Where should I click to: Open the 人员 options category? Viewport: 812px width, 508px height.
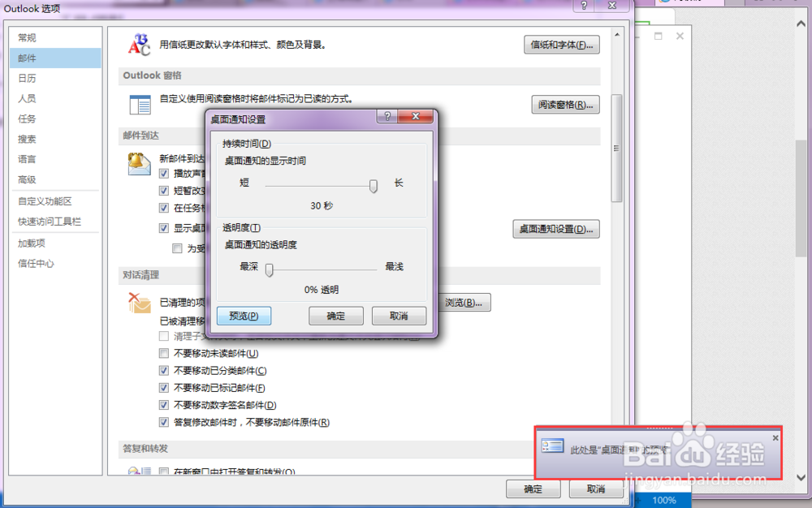click(x=55, y=98)
